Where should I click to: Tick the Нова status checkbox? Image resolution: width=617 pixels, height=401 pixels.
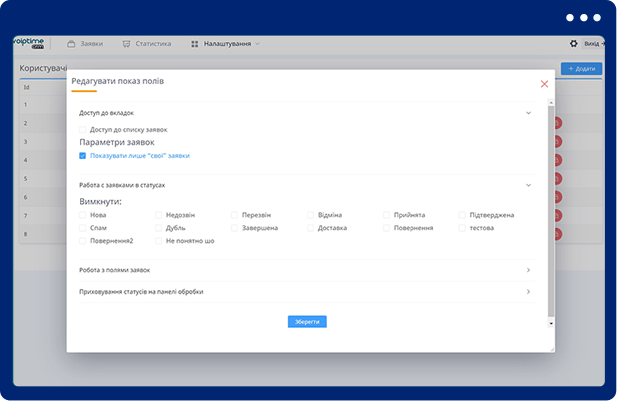[82, 215]
